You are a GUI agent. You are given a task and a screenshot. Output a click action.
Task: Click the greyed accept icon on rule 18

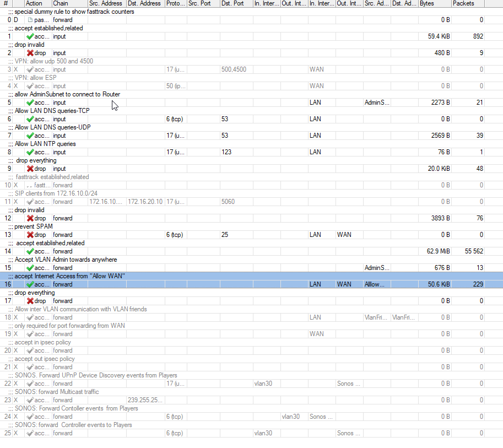click(x=30, y=317)
